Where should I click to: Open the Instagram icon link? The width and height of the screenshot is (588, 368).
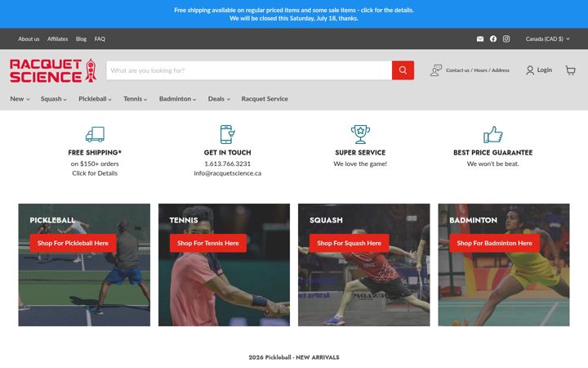click(x=506, y=39)
